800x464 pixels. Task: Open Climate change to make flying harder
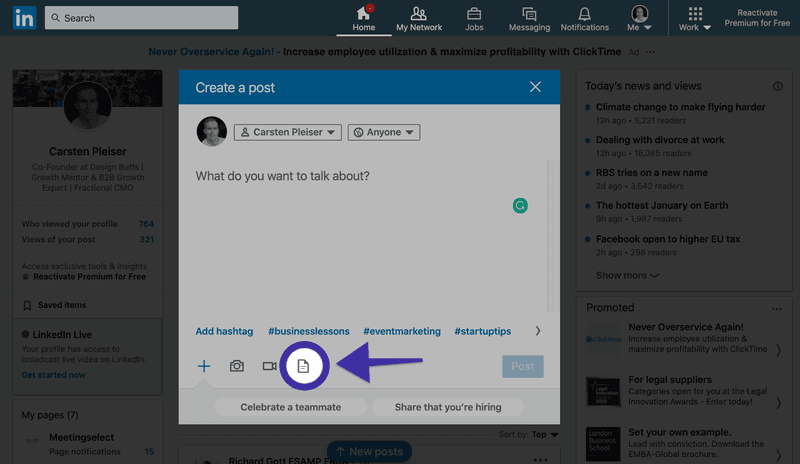coord(681,107)
